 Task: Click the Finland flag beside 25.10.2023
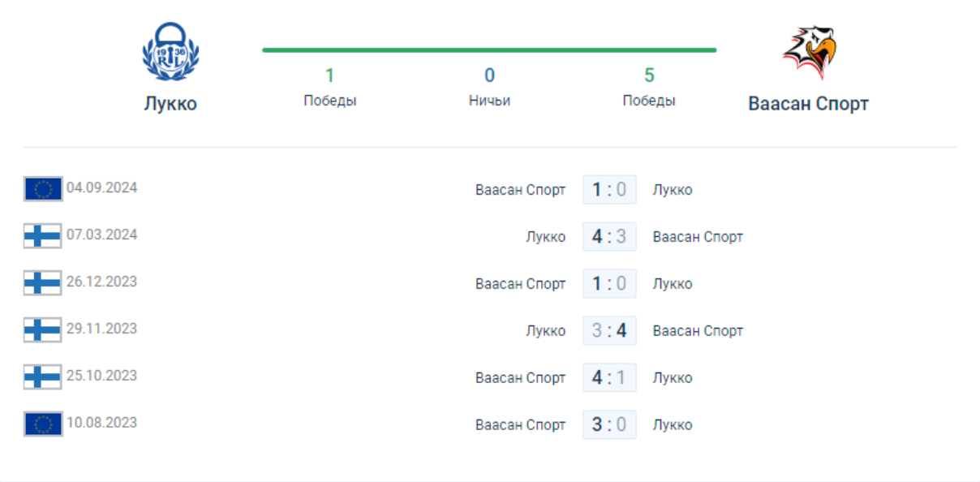pos(43,377)
